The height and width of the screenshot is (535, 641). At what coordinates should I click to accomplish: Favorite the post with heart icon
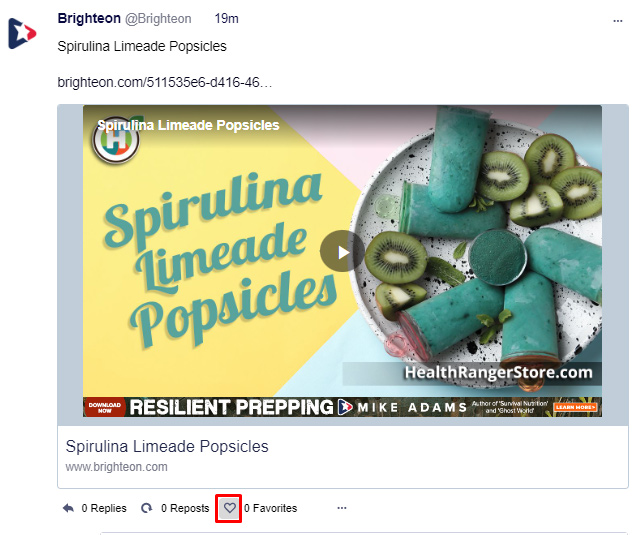coord(229,508)
